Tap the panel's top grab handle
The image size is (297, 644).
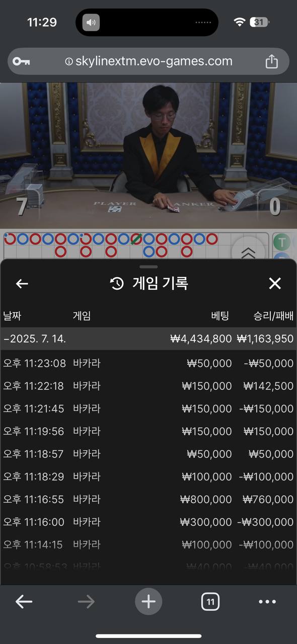[x=148, y=267]
